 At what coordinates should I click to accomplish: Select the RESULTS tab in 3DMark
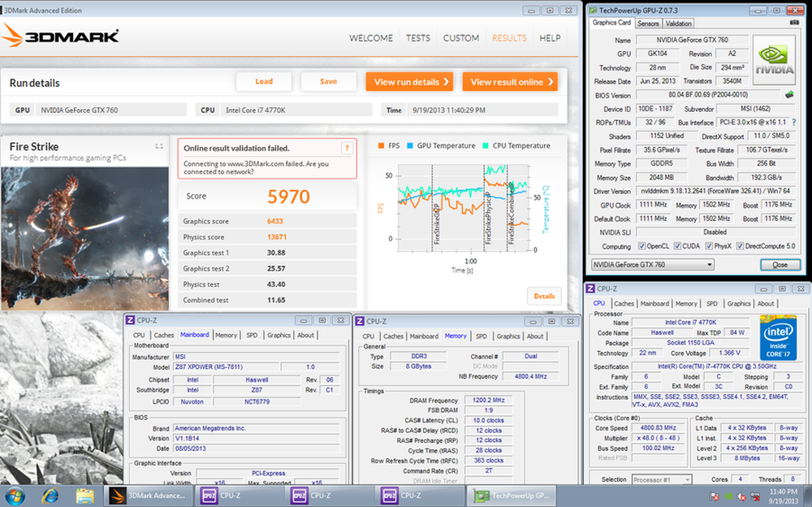tap(509, 38)
